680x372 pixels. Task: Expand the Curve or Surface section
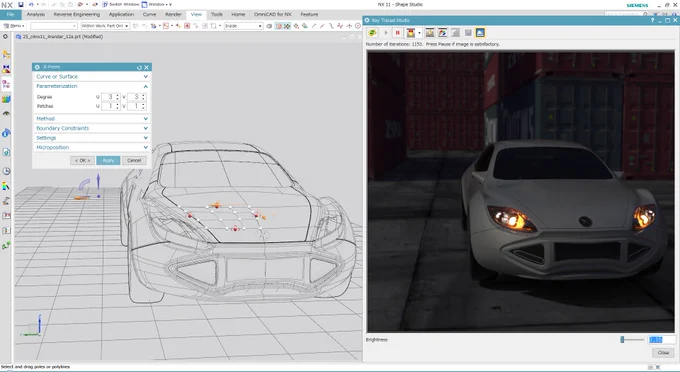click(92, 76)
